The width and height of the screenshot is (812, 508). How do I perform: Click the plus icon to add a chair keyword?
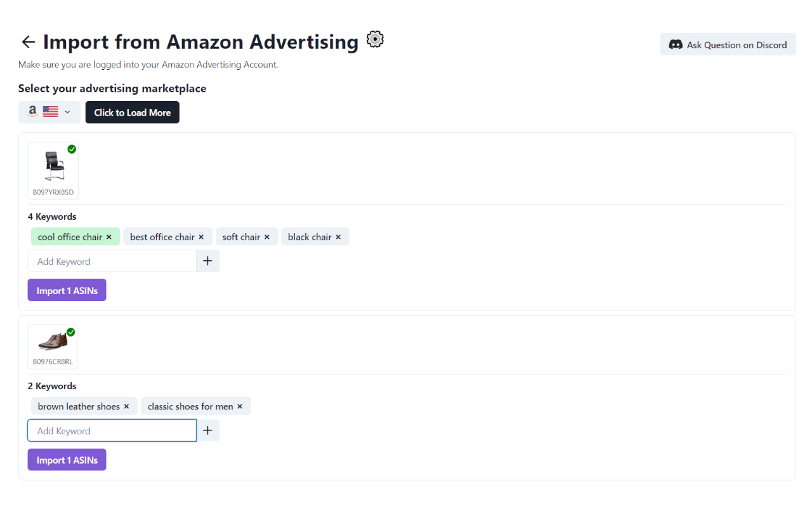(207, 260)
